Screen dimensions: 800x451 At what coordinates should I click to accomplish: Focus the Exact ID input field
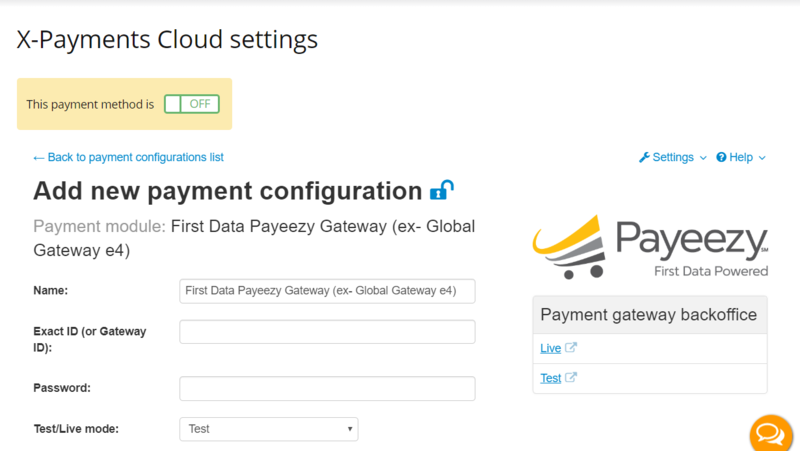point(327,332)
